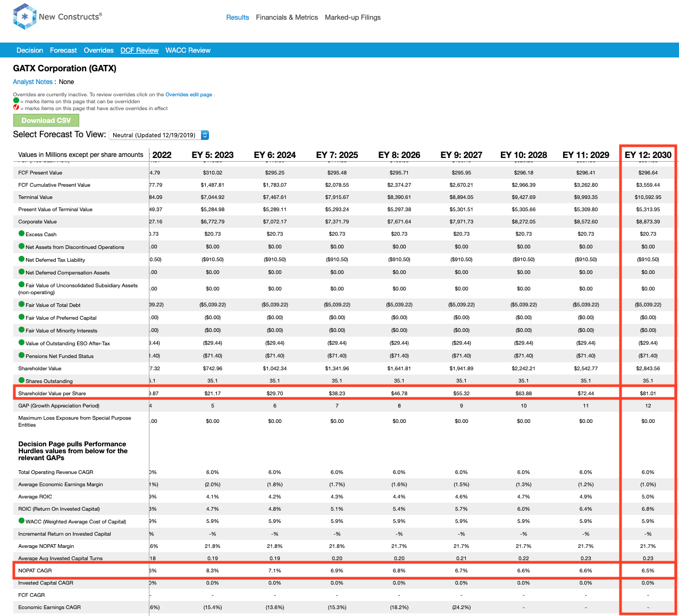This screenshot has width=679, height=616.
Task: Click the FCF Present Value row label
Action: [40, 173]
